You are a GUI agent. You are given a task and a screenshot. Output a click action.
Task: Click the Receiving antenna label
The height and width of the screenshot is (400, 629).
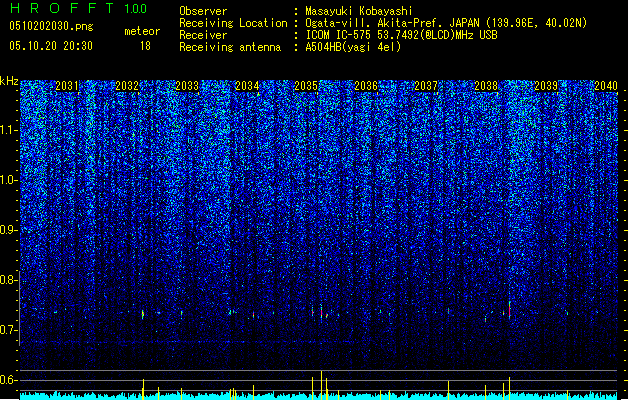click(230, 47)
